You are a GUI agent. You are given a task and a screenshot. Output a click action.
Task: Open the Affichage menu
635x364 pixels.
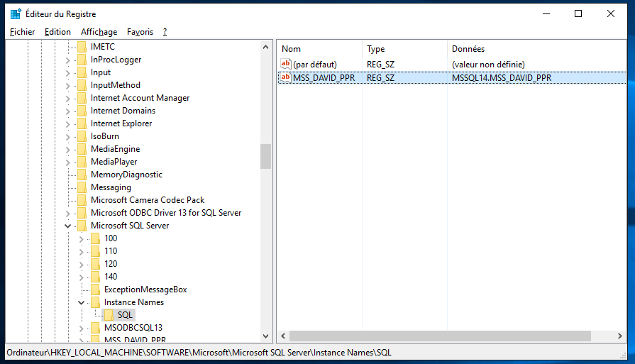pos(99,32)
